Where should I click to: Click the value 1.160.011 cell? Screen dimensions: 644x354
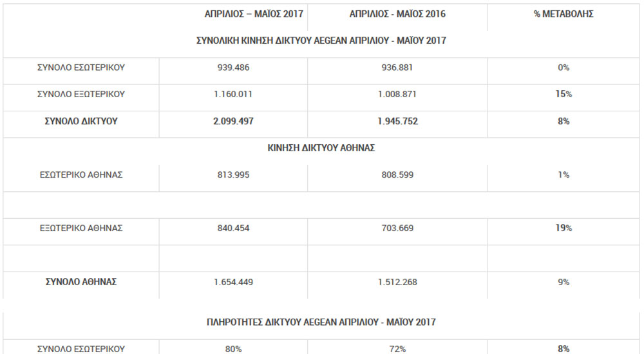click(x=233, y=94)
